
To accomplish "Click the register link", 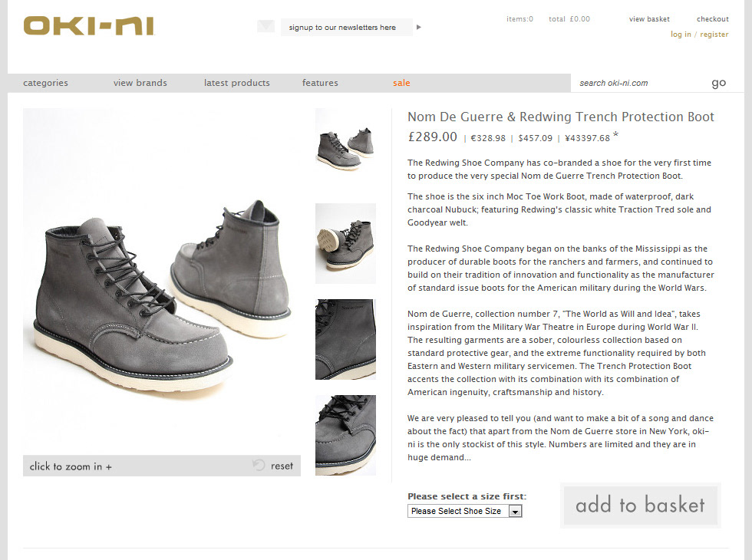I will (714, 35).
